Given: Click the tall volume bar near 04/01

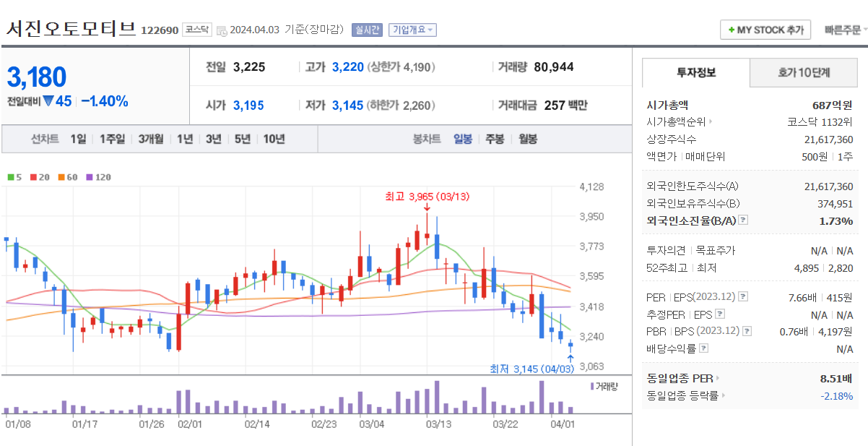Looking at the screenshot, I should coord(542,397).
